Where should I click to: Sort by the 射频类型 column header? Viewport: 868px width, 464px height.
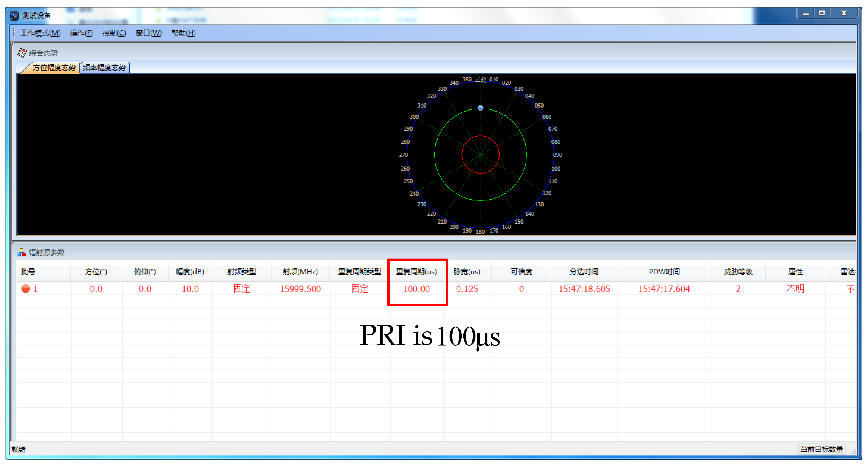242,271
